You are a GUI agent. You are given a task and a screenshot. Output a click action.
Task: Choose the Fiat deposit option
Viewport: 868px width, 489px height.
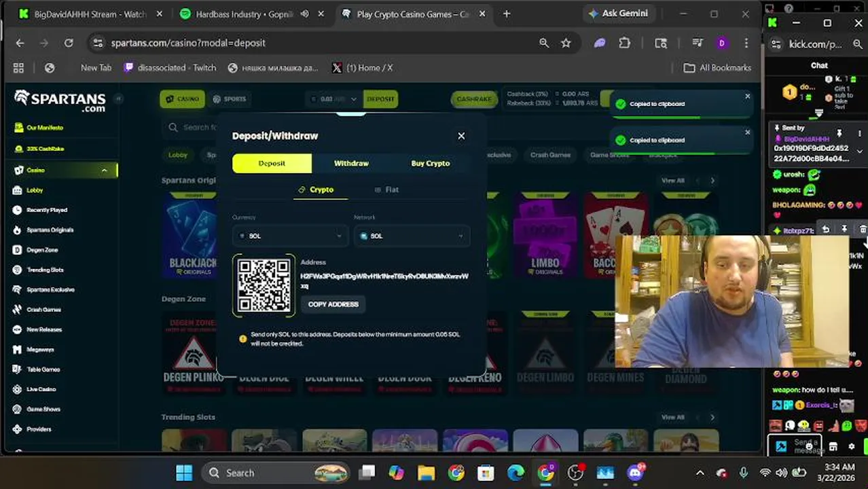tap(386, 189)
